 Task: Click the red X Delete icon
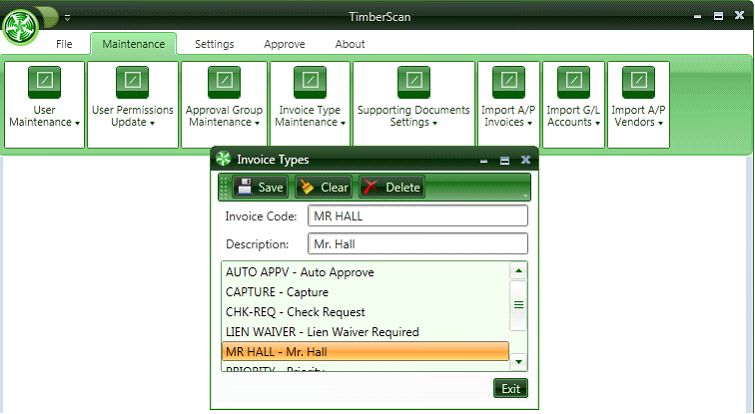click(370, 187)
